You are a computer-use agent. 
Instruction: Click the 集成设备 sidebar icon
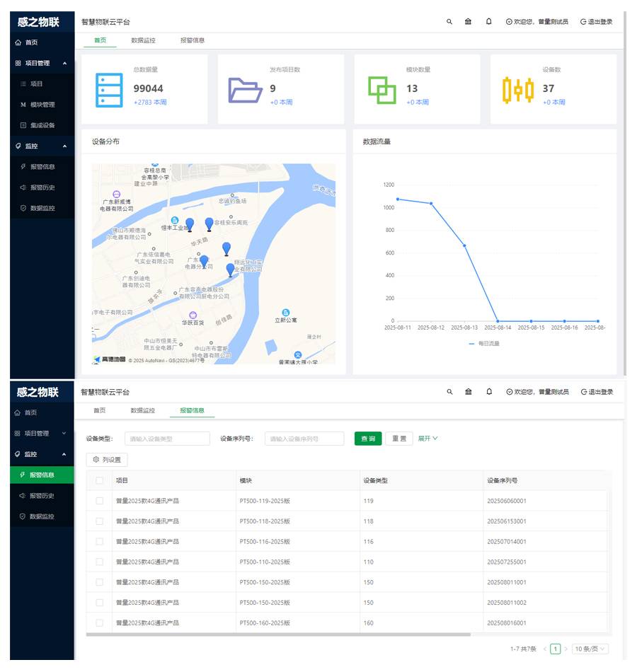click(x=23, y=125)
